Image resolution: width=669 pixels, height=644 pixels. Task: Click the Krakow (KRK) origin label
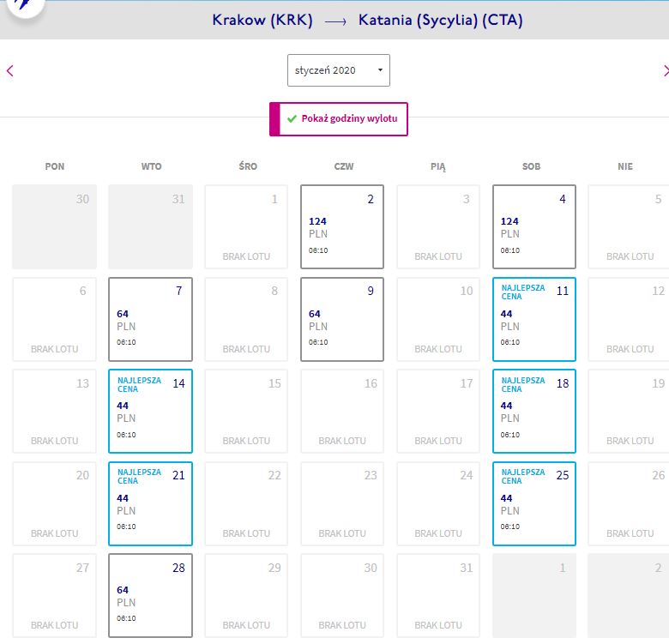point(262,20)
